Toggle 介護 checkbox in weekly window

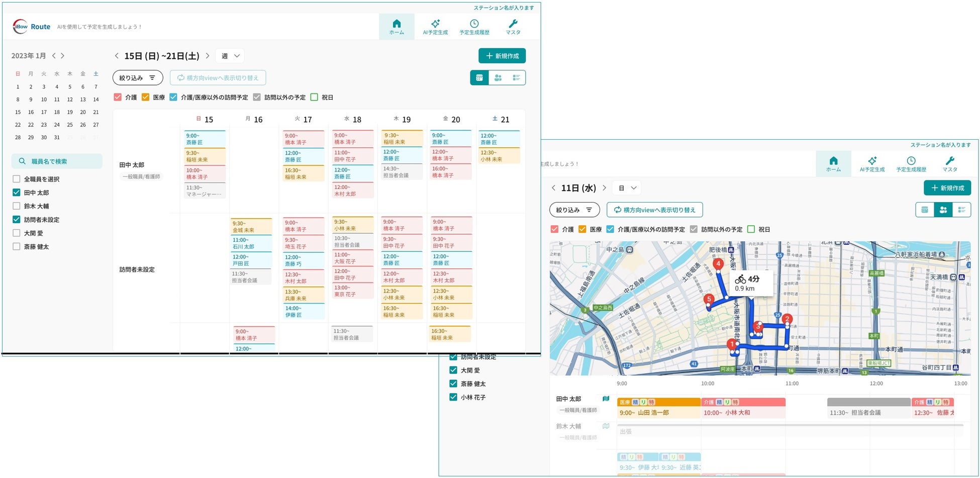[x=118, y=97]
